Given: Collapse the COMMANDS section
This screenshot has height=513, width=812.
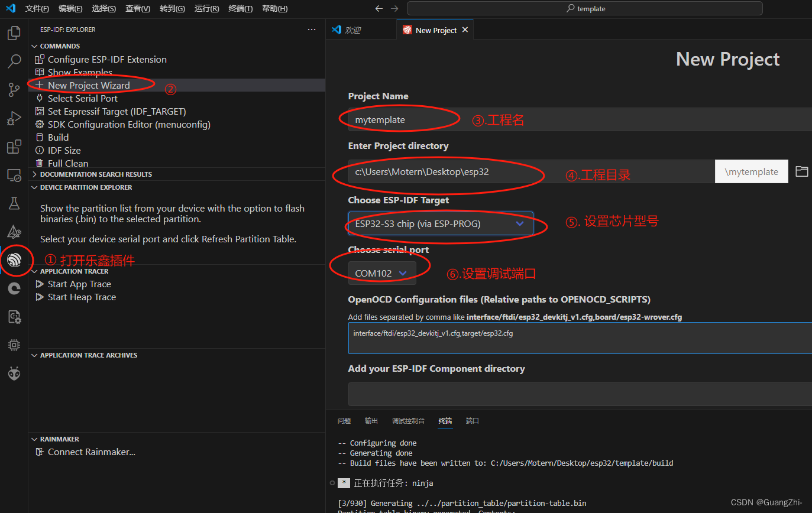Looking at the screenshot, I should pyautogui.click(x=177, y=46).
